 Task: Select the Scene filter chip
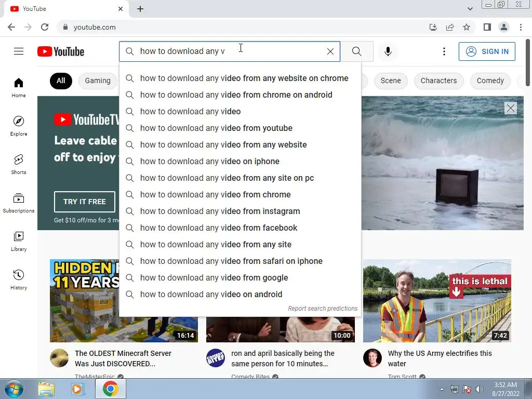(x=391, y=81)
